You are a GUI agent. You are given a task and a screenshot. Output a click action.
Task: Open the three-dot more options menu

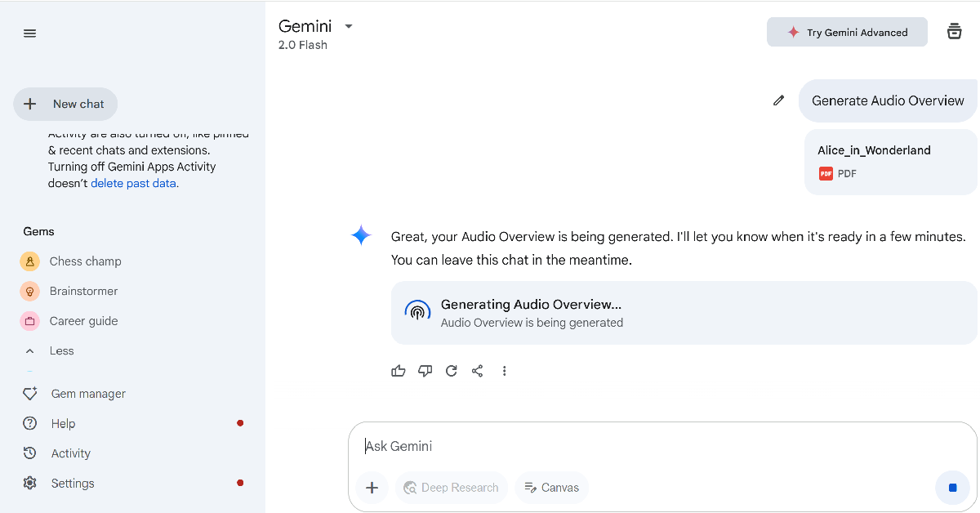point(505,371)
